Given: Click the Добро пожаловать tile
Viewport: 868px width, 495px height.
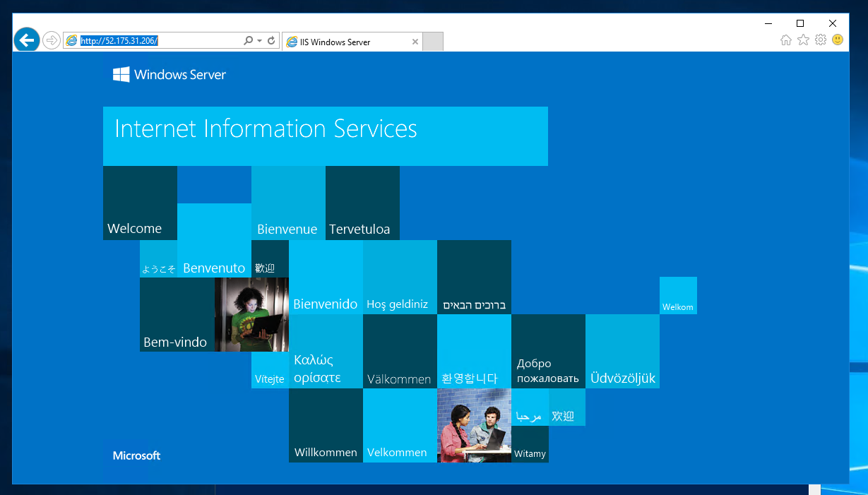Looking at the screenshot, I should point(548,351).
